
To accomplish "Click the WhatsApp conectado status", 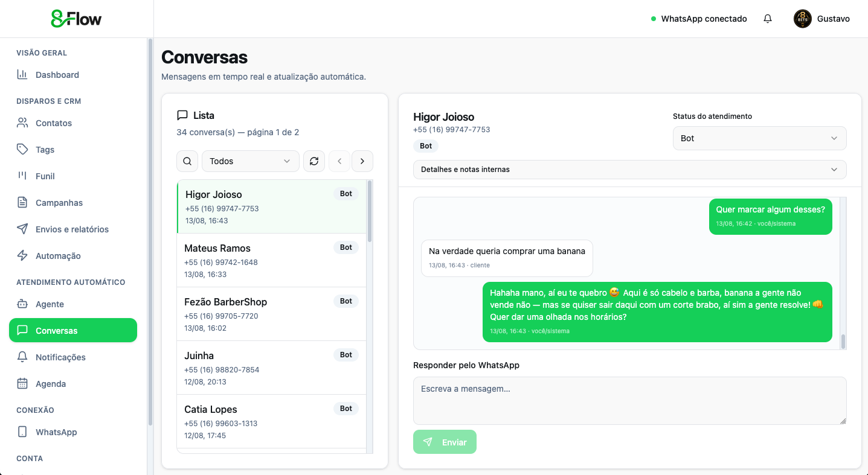I will [x=699, y=19].
